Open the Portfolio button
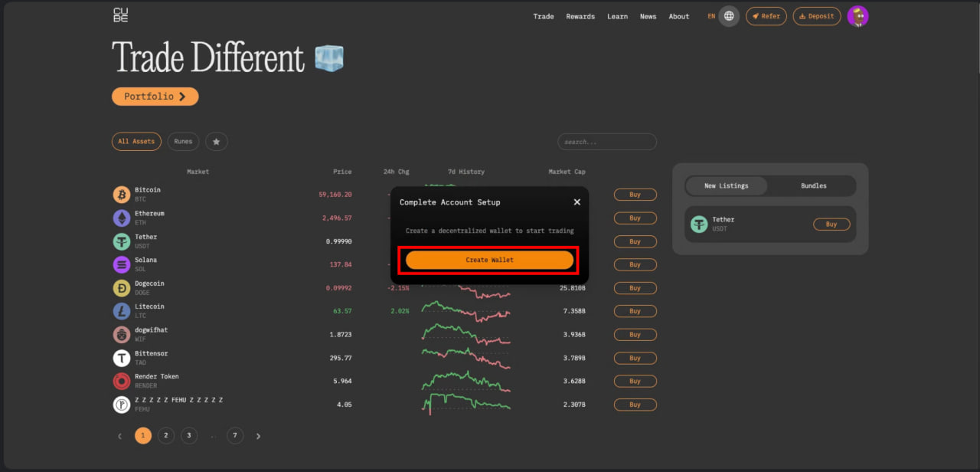 point(155,97)
